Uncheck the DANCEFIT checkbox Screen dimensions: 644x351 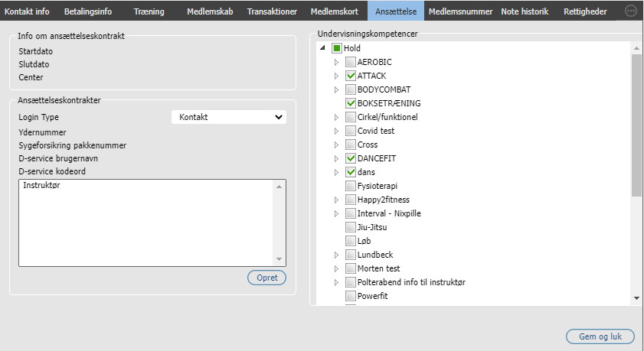(x=351, y=158)
